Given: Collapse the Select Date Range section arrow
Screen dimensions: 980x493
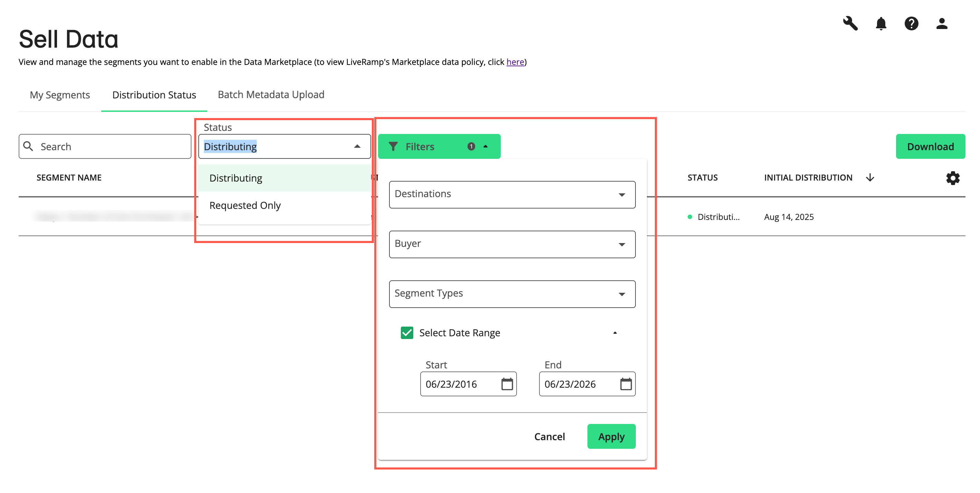Looking at the screenshot, I should point(615,332).
